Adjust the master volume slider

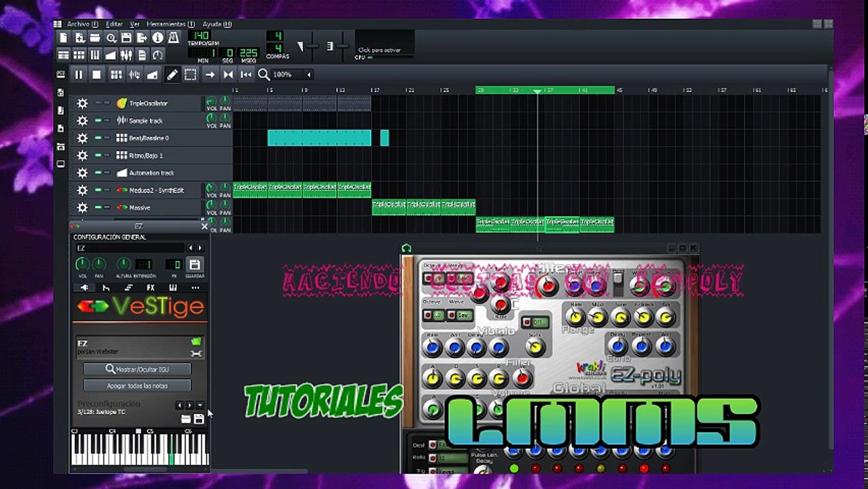point(312,46)
